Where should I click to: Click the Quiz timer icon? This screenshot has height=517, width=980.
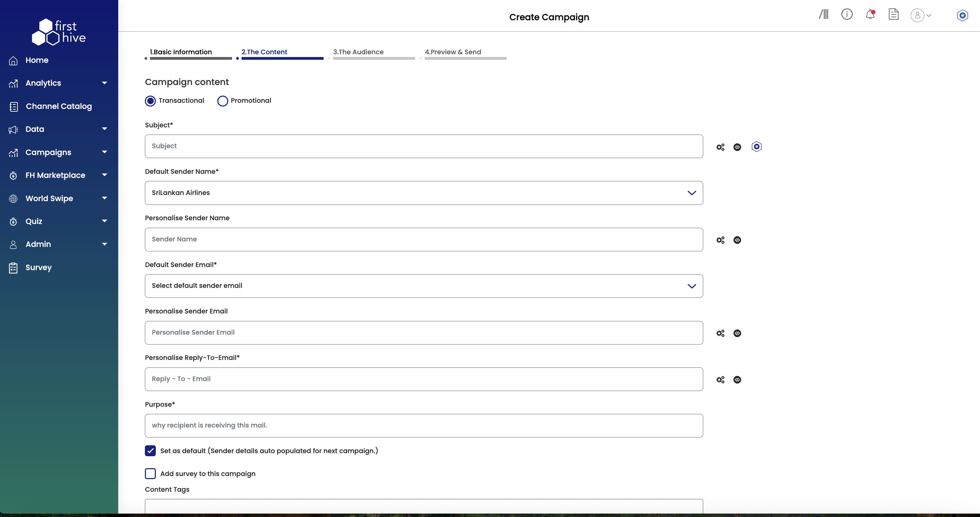(13, 222)
